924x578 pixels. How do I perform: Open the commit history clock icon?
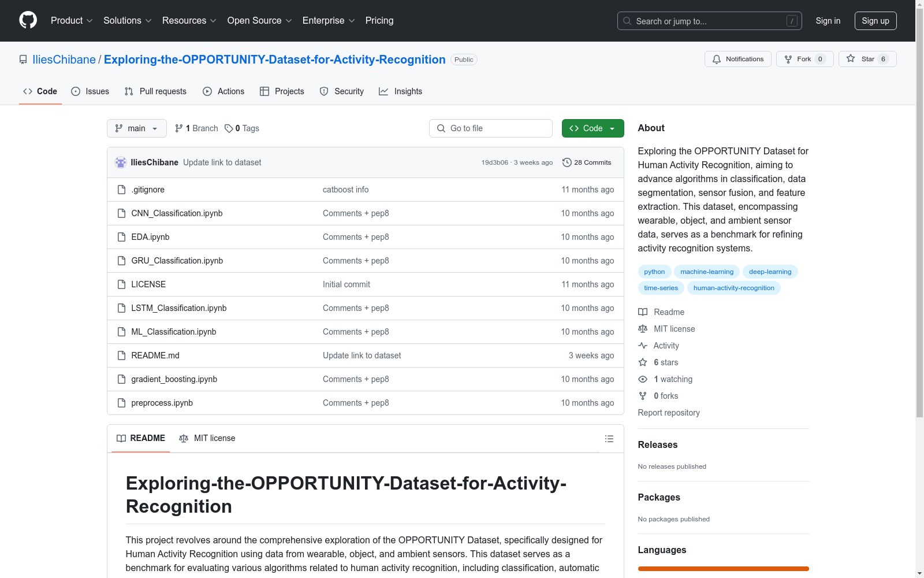[567, 162]
